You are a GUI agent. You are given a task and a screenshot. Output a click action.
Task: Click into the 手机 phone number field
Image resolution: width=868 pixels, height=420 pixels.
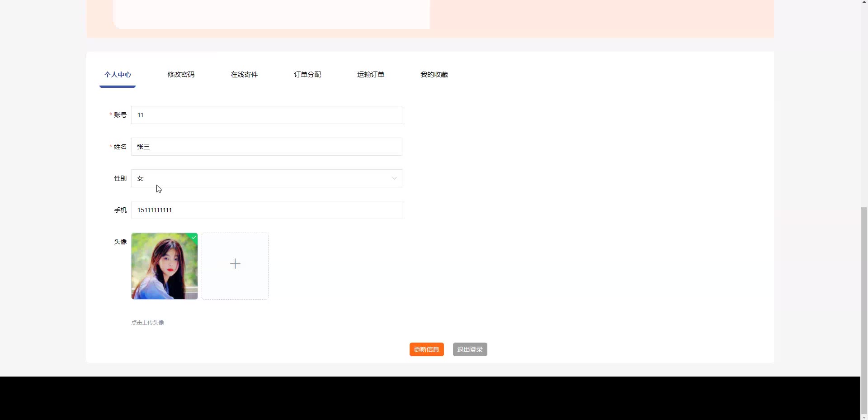click(267, 210)
